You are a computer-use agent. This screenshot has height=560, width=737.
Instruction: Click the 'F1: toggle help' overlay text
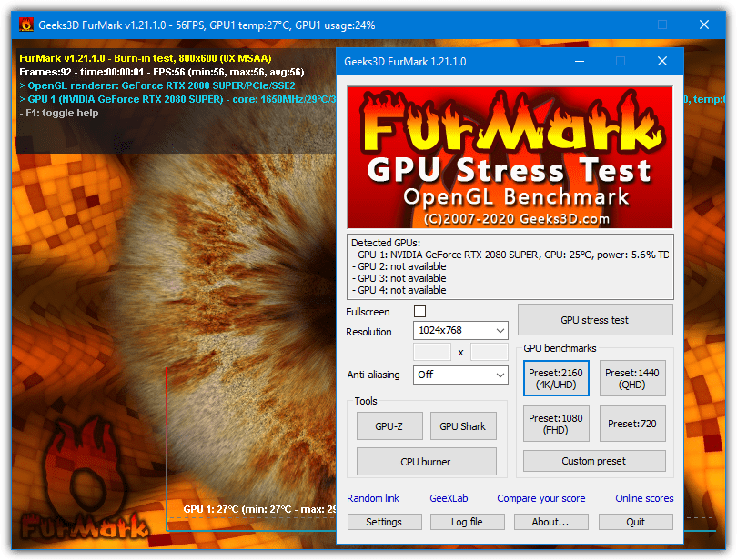pyautogui.click(x=59, y=113)
